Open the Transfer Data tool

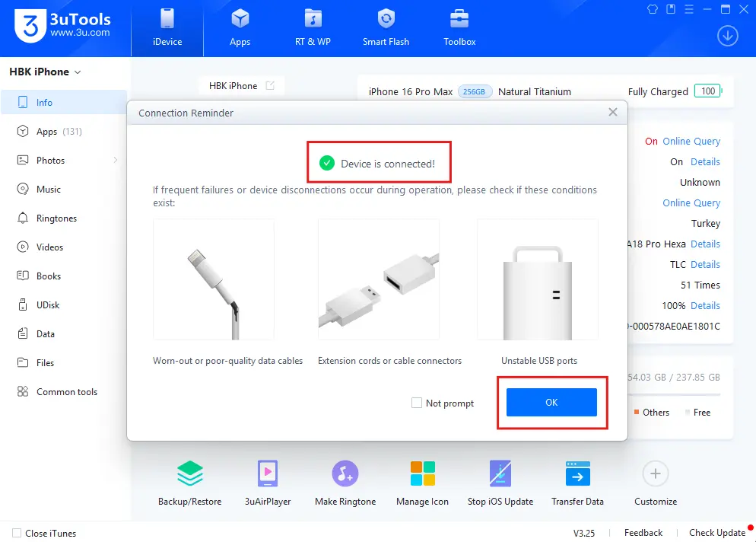pyautogui.click(x=577, y=473)
